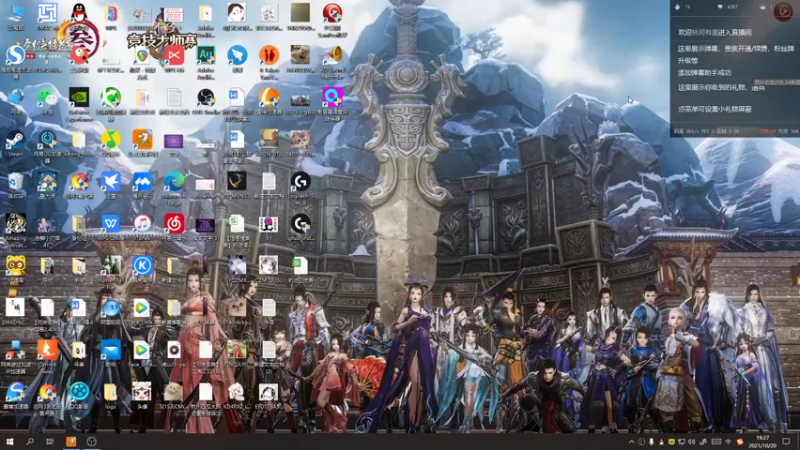Launch the QQ Player film-reel icon

pos(79,392)
